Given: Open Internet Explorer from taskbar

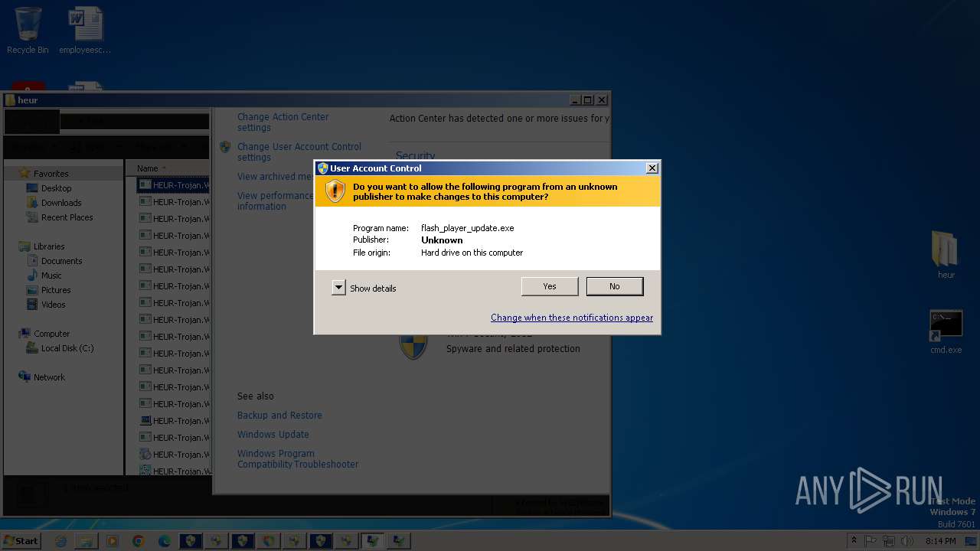Looking at the screenshot, I should tap(61, 541).
